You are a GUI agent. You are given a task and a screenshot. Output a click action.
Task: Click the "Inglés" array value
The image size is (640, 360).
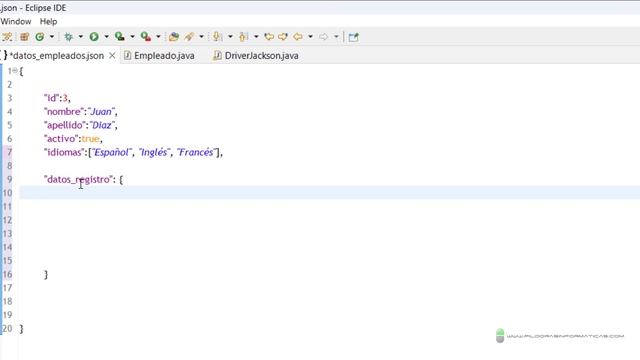point(154,152)
